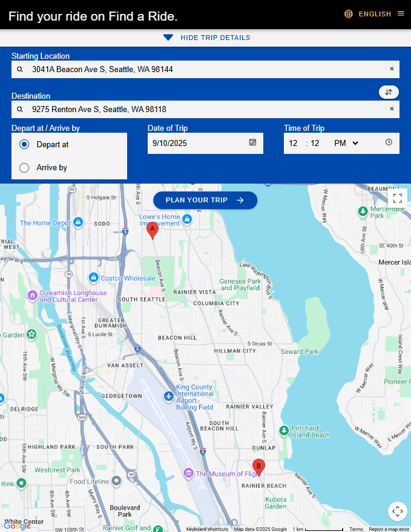The width and height of the screenshot is (411, 532).
Task: Open the Google logo link
Action: 17,526
